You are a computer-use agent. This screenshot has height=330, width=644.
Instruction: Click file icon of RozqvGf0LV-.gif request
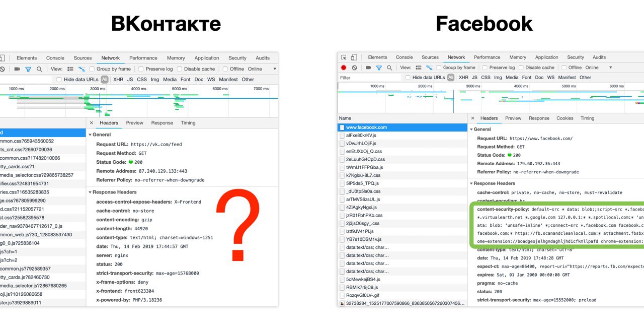(342, 295)
